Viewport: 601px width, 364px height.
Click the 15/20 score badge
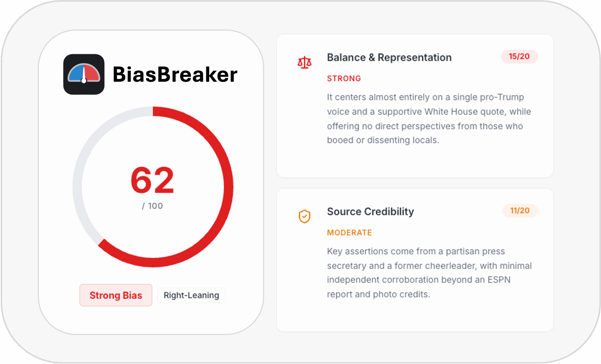click(519, 57)
